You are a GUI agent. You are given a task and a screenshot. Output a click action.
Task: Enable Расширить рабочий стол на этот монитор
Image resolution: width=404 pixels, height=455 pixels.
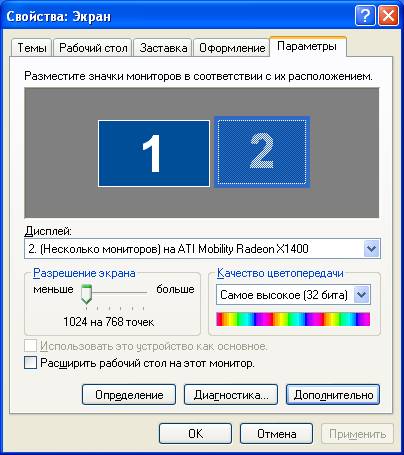point(30,362)
